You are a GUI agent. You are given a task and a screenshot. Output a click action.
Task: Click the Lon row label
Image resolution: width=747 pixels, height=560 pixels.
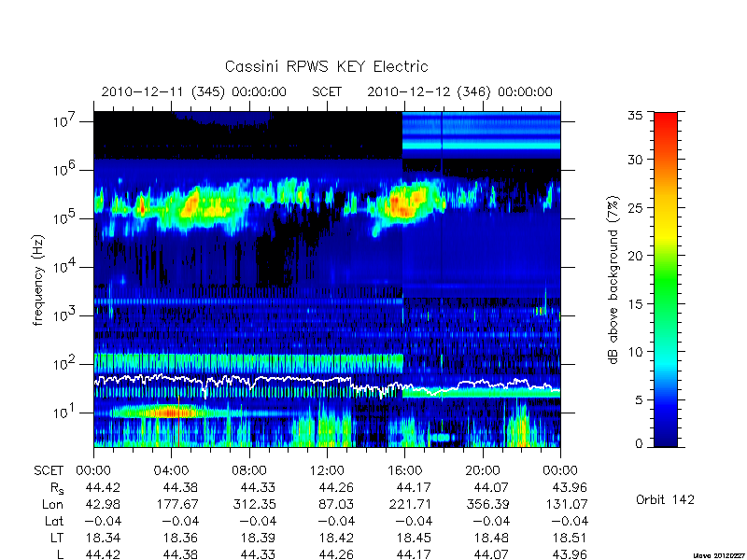(x=52, y=504)
